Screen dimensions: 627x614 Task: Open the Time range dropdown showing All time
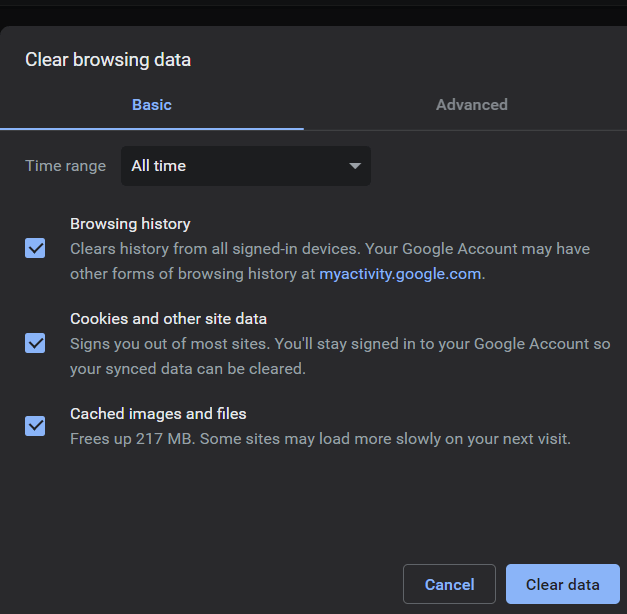click(246, 166)
